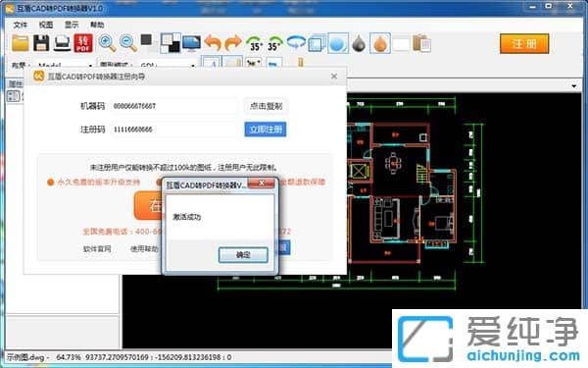Open the graphics mode GDI dropdown
Screen dimensions: 588x368
168,65
